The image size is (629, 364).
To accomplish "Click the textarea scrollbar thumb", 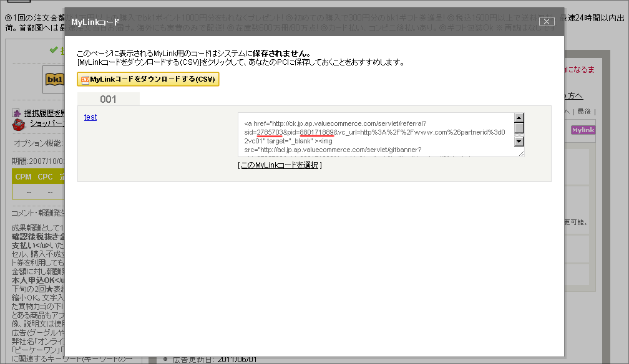I will (x=519, y=128).
